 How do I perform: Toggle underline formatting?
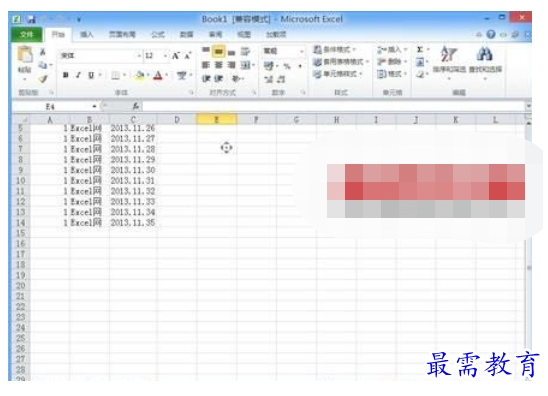coord(91,75)
